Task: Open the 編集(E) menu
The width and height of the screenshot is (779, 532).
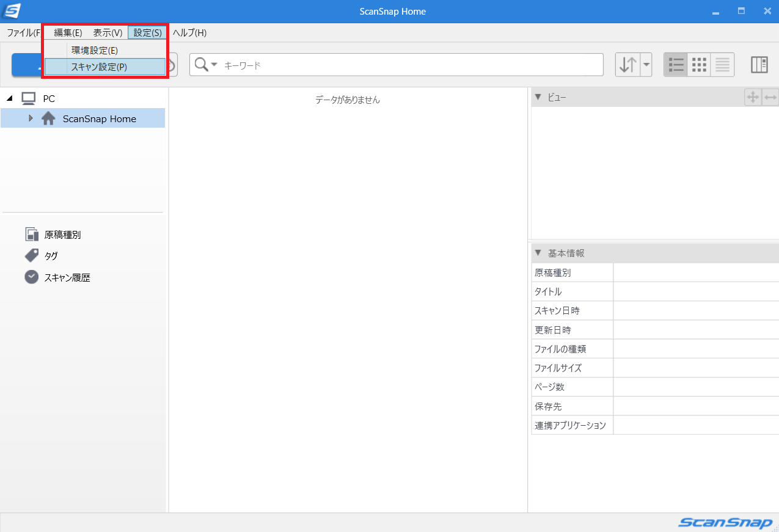Action: point(68,33)
